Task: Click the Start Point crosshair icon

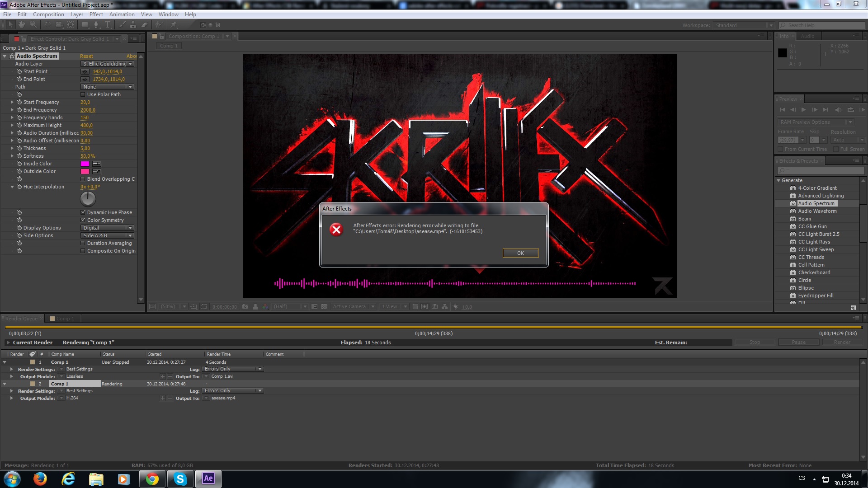Action: point(85,71)
